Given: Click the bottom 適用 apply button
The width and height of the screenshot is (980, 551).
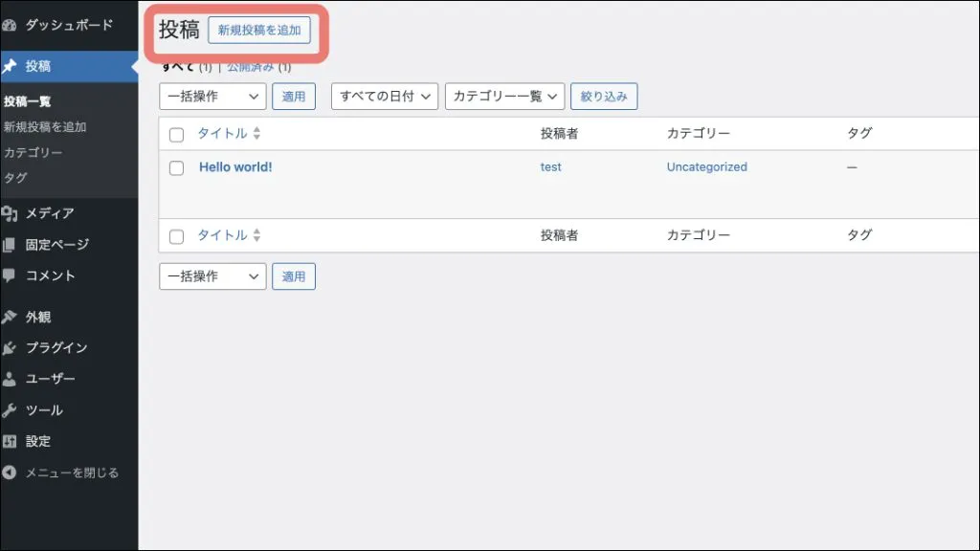Looking at the screenshot, I should click(294, 276).
